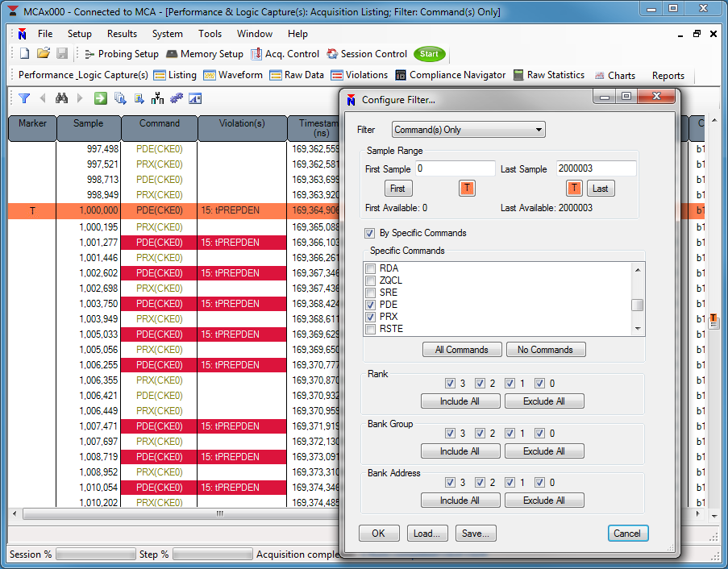Viewport: 728px width, 569px height.
Task: Click the open folder icon
Action: point(44,54)
